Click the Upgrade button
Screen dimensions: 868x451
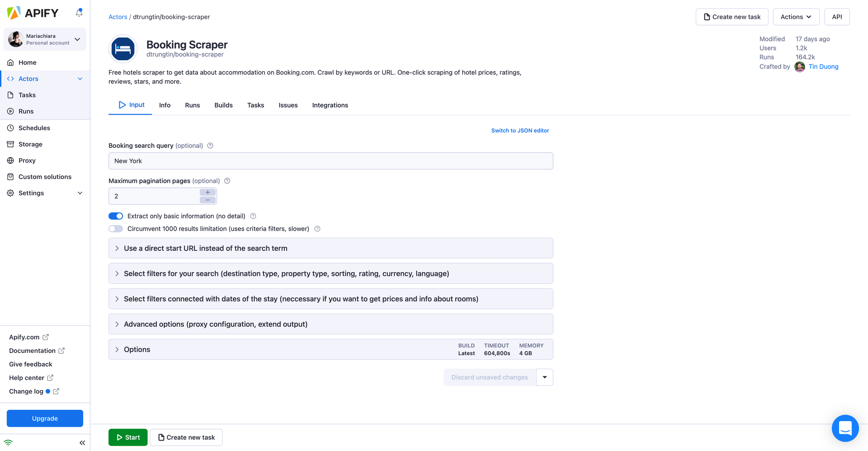coord(45,418)
